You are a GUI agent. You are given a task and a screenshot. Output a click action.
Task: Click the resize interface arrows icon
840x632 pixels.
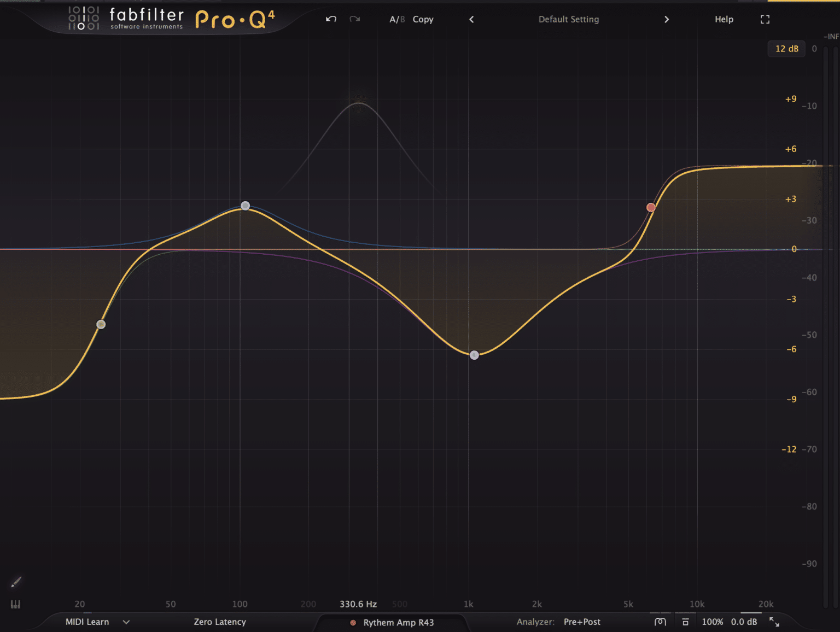(774, 622)
